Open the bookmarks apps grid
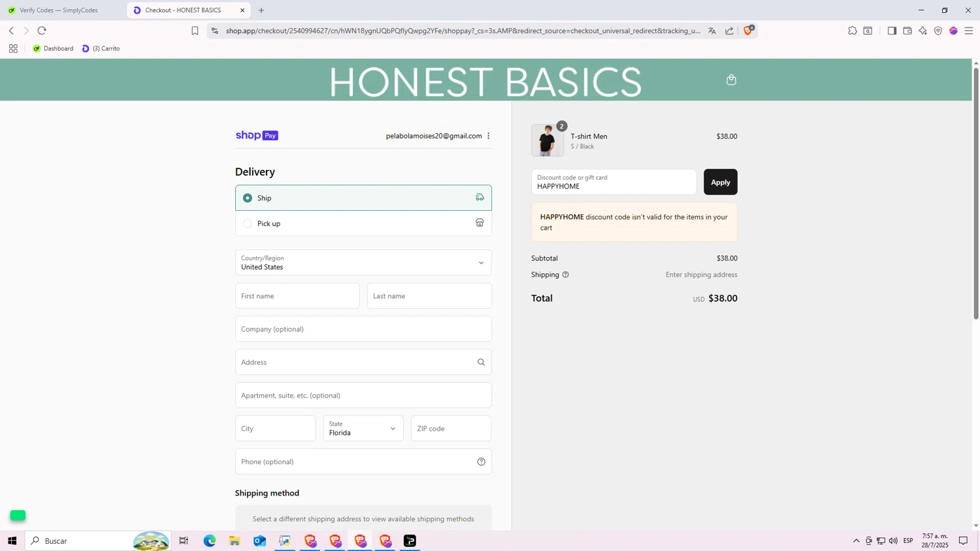This screenshot has width=980, height=551. (13, 48)
